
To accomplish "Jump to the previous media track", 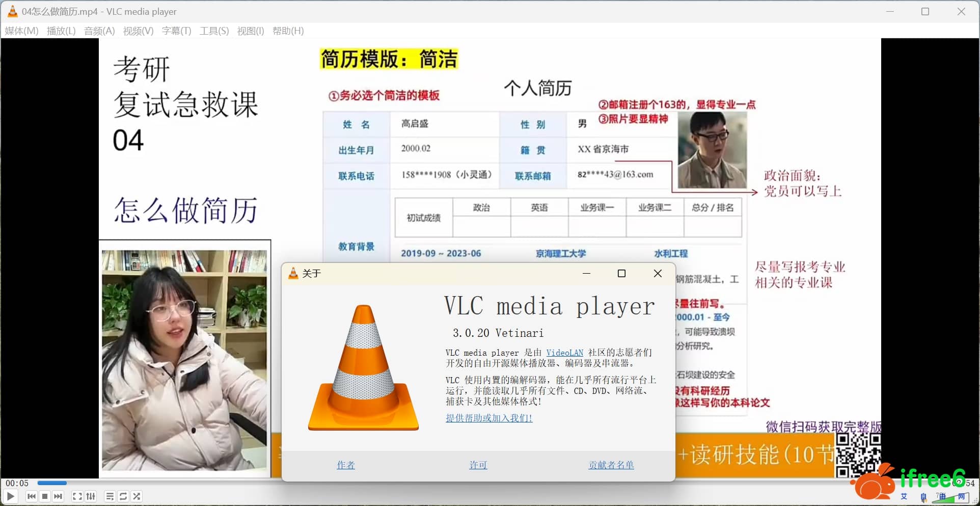I will pos(32,496).
